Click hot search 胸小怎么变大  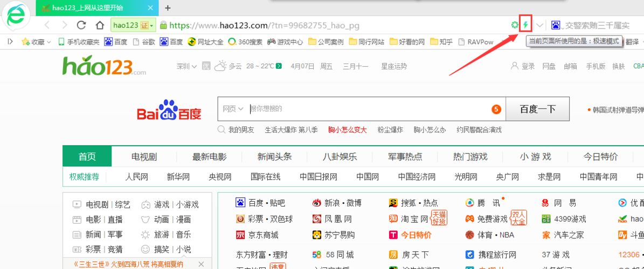(348, 130)
